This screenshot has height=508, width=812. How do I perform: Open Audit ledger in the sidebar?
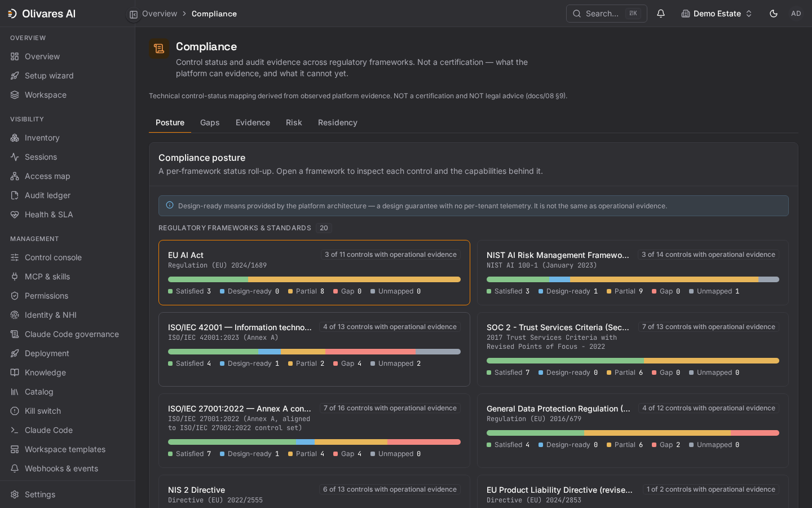68,195
